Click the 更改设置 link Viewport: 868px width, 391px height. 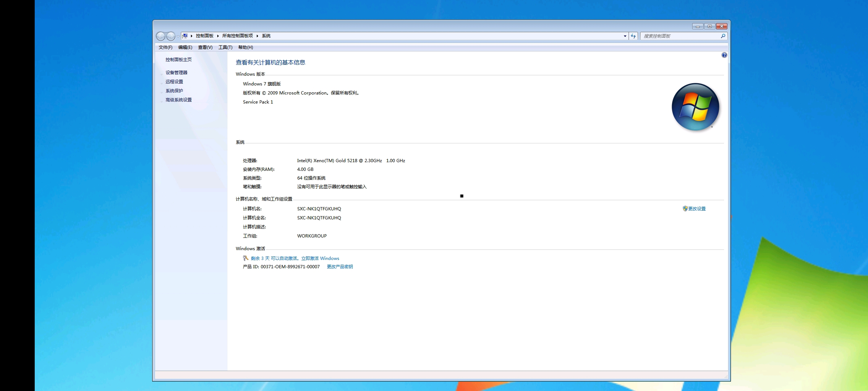click(697, 209)
